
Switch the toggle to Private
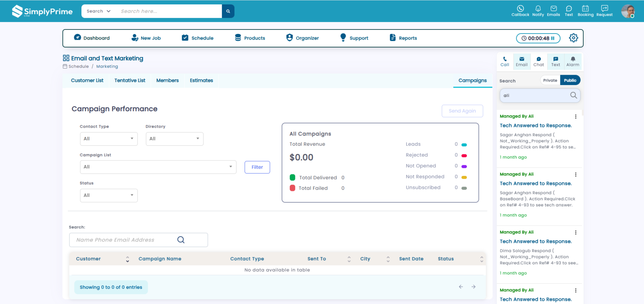coord(550,80)
